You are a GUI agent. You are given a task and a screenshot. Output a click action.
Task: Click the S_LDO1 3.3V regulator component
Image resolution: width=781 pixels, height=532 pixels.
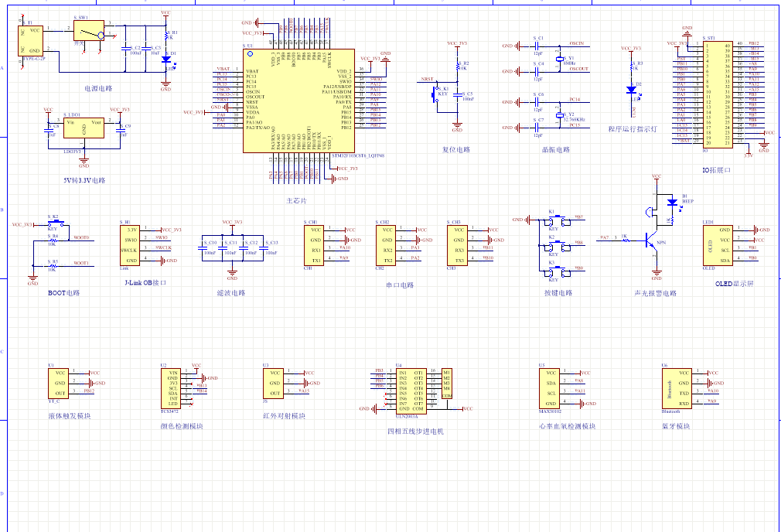point(84,128)
